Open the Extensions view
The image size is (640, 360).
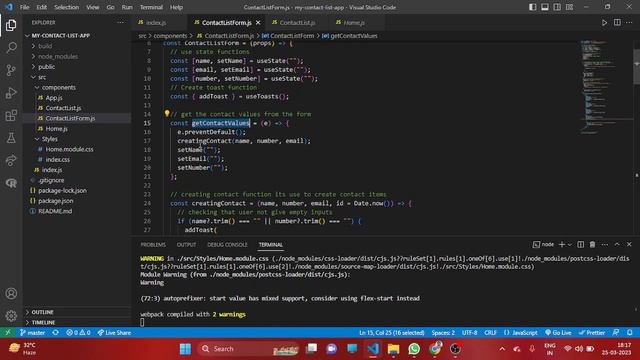click(11, 116)
